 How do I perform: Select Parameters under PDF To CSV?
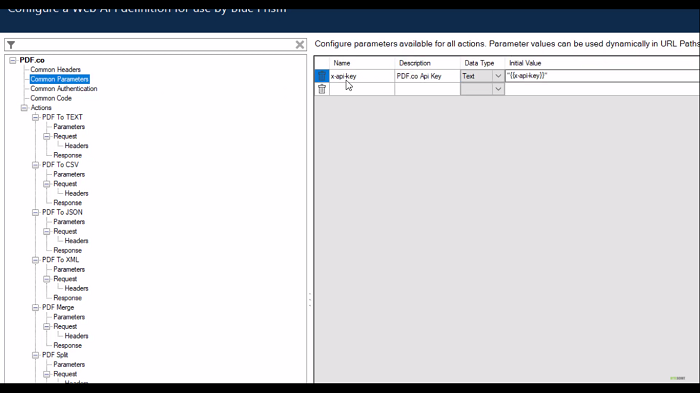(69, 174)
